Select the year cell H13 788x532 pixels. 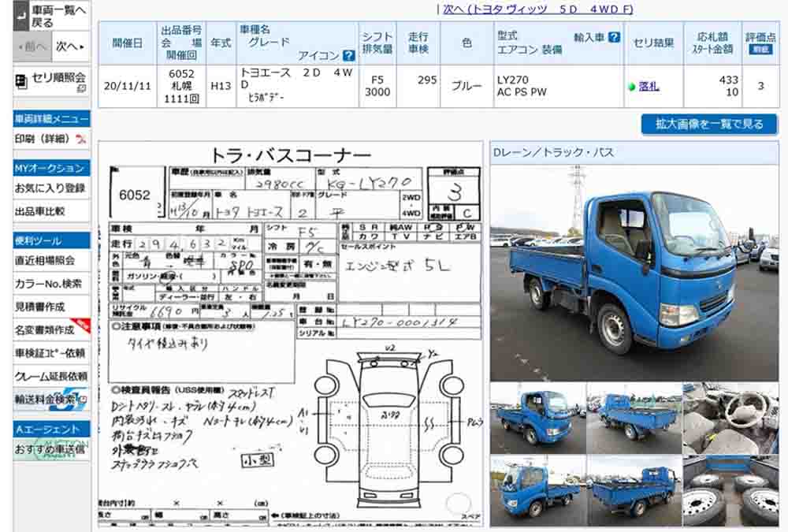(221, 86)
